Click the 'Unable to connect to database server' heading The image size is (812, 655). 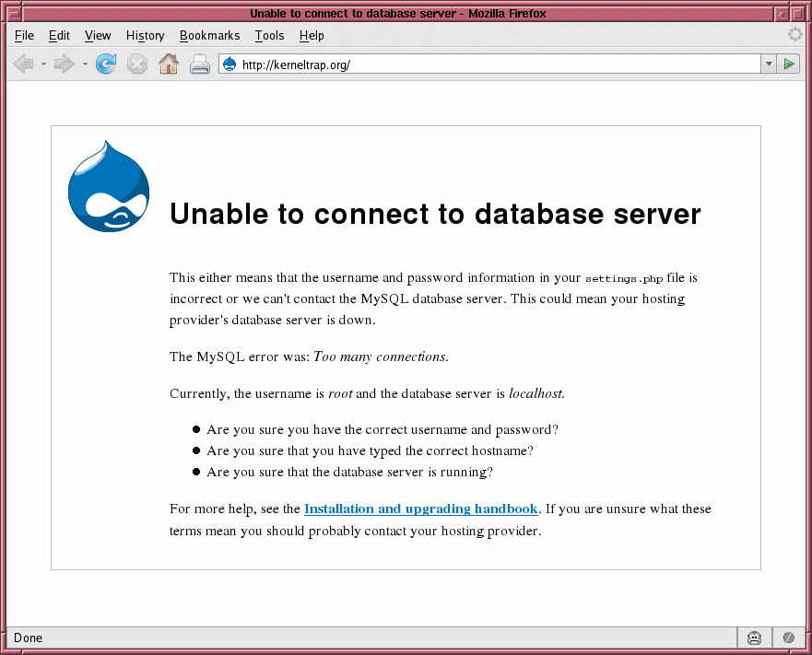point(435,214)
